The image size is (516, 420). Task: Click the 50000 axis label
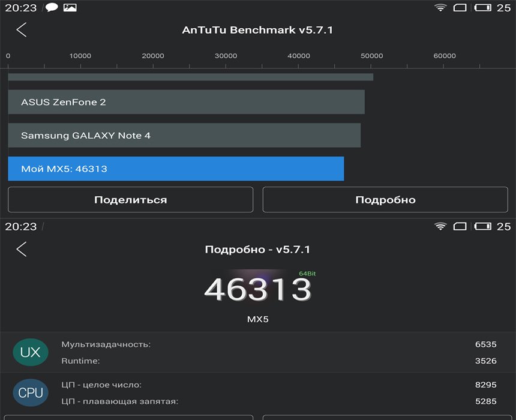point(371,56)
